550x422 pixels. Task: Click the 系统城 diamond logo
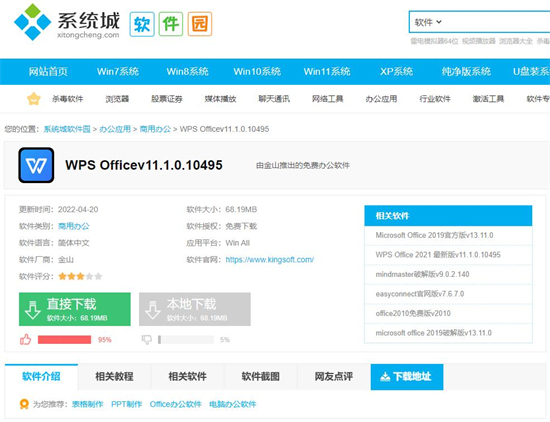point(32,22)
